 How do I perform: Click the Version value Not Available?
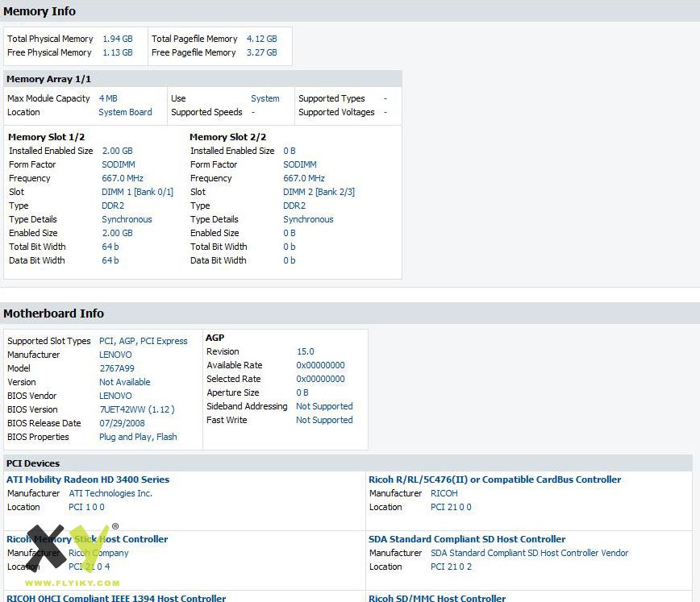click(x=124, y=382)
